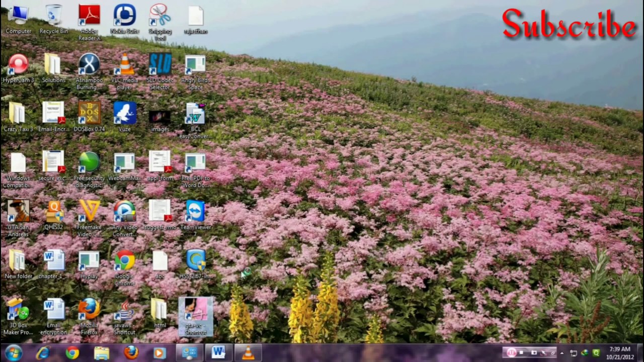The width and height of the screenshot is (644, 362).
Task: Open the 3D Box Maker Pro shortcut
Action: click(18, 316)
